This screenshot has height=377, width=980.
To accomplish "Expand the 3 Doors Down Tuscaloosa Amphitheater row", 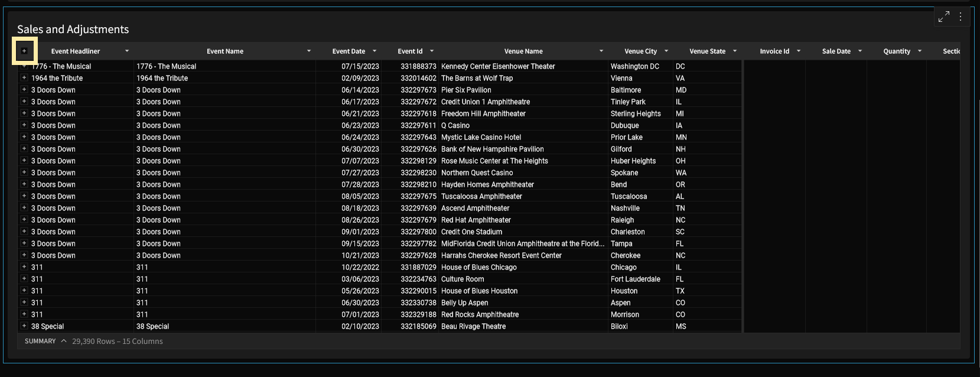I will (x=24, y=196).
